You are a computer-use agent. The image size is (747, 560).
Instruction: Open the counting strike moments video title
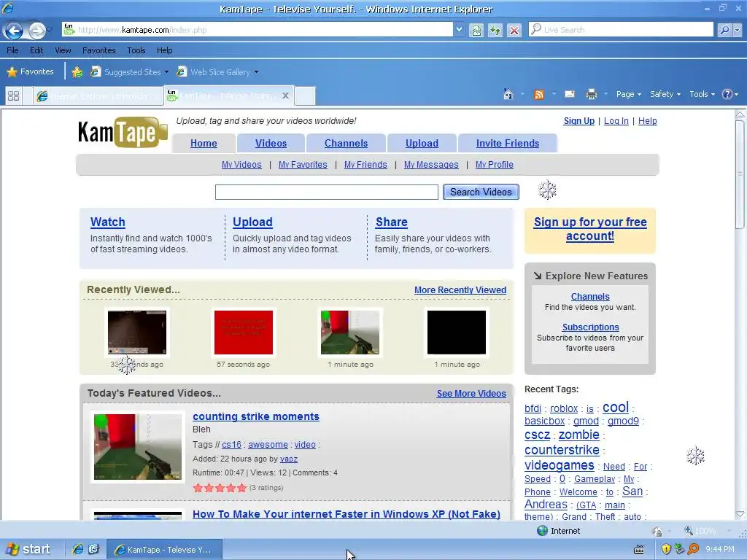click(256, 416)
